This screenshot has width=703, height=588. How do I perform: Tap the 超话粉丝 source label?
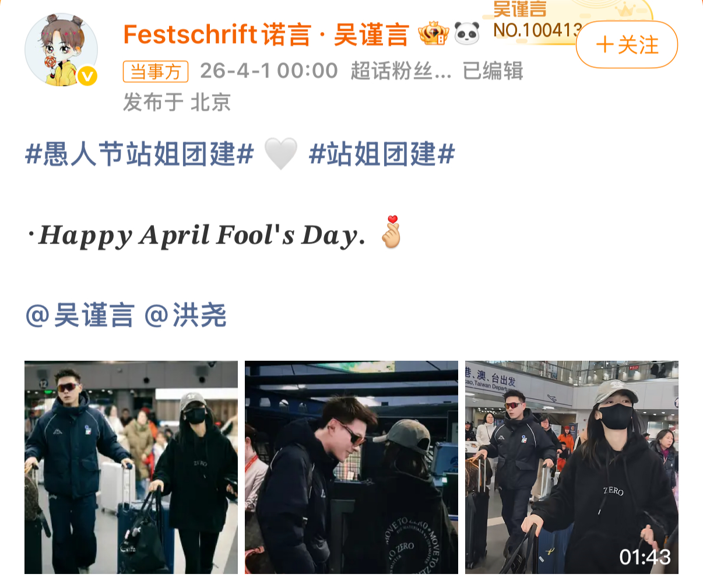pyautogui.click(x=401, y=71)
